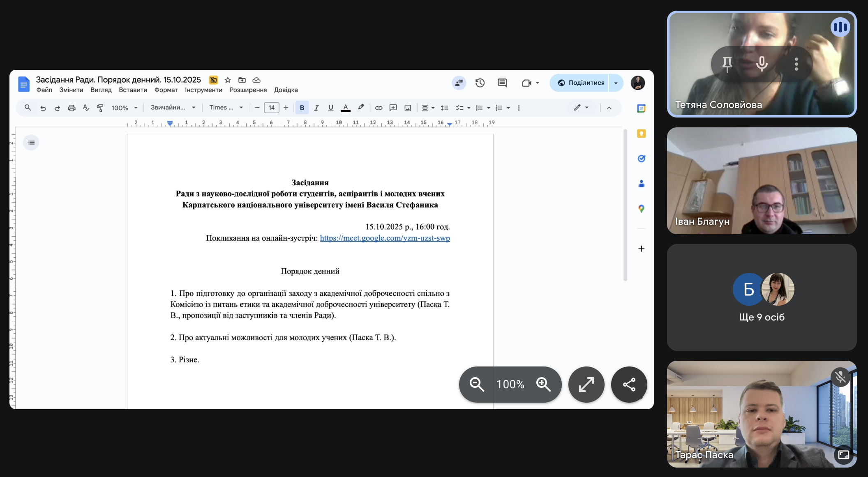
Task: Click the fullscreen expand arrows button
Action: [586, 385]
